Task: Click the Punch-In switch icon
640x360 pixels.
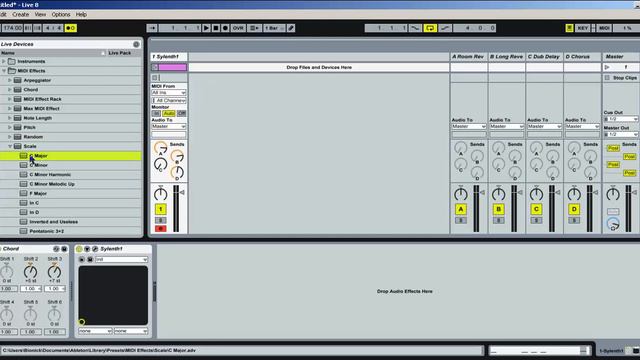Action: point(415,28)
